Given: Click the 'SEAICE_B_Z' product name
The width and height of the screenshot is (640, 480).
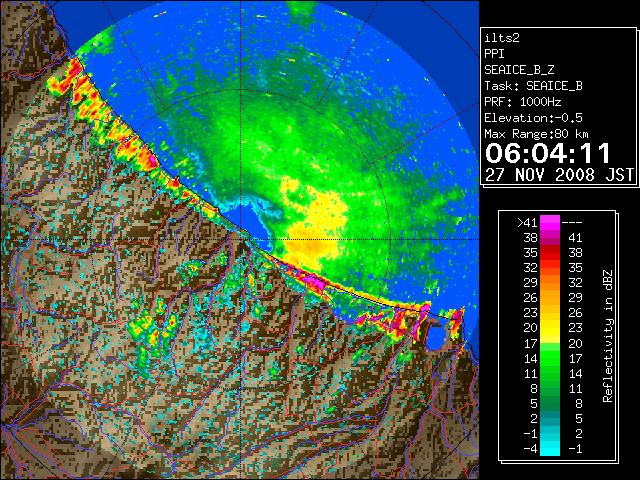Looking at the screenshot, I should pyautogui.click(x=519, y=70).
